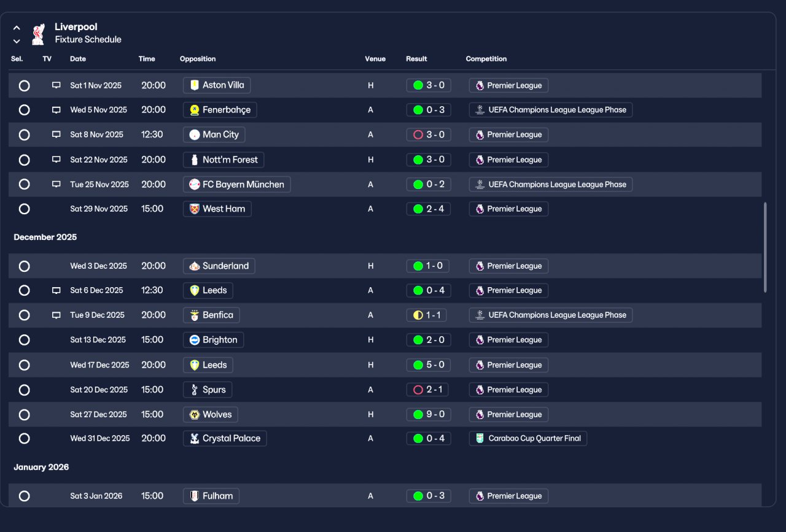The image size is (786, 532).
Task: Click the Wolves club badge icon
Action: coord(195,415)
